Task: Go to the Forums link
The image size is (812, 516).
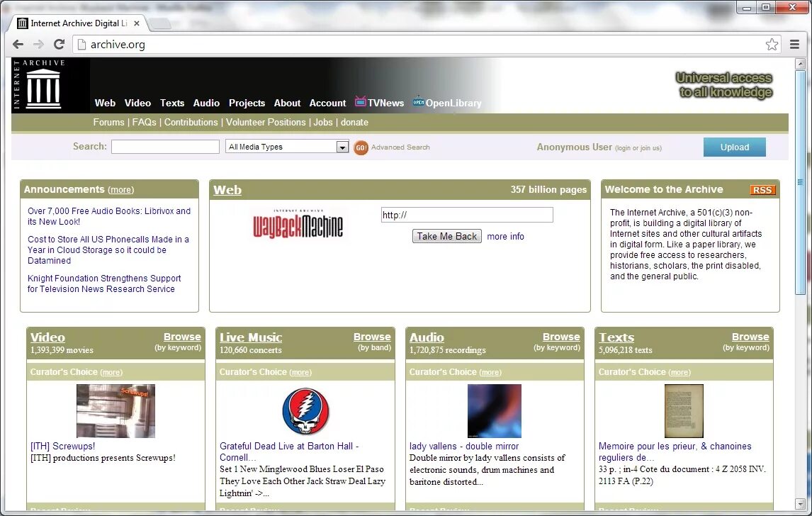Action: click(x=108, y=122)
